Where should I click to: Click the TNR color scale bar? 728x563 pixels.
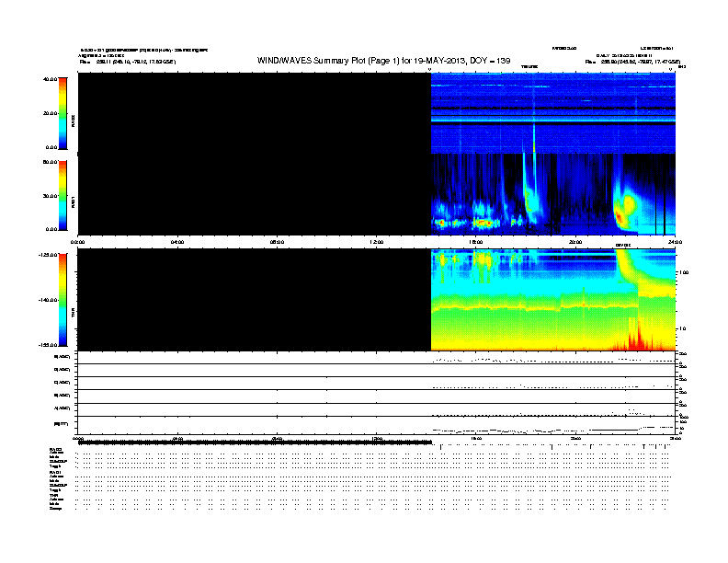pyautogui.click(x=63, y=300)
